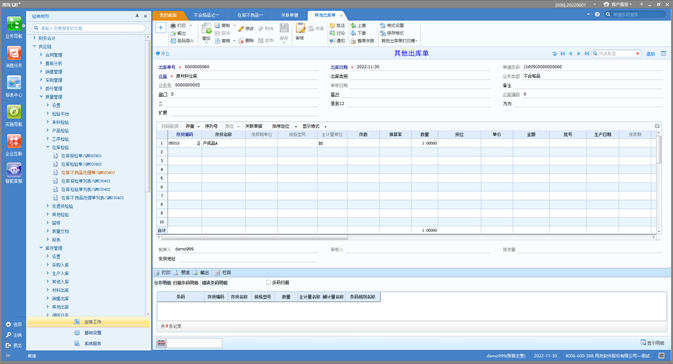Open the 其他出库单打印模 template dropdown
Screen dimensions: 673x364
400,41
